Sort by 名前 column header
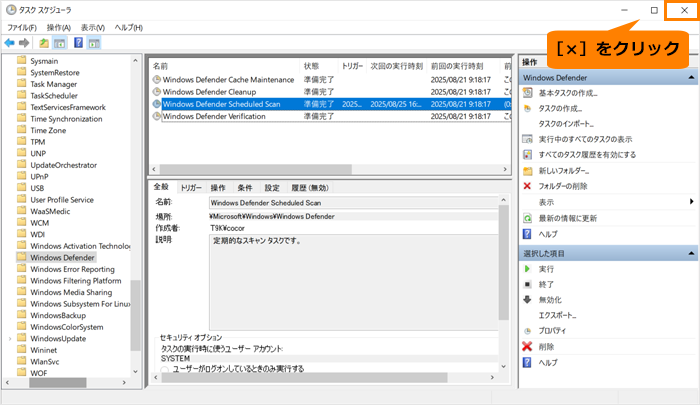Screen dimensions: 700x405 point(225,66)
